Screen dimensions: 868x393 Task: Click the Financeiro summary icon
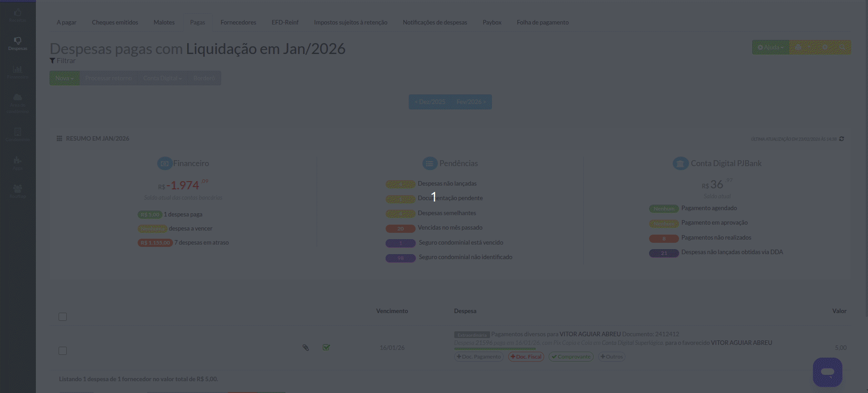(x=164, y=163)
